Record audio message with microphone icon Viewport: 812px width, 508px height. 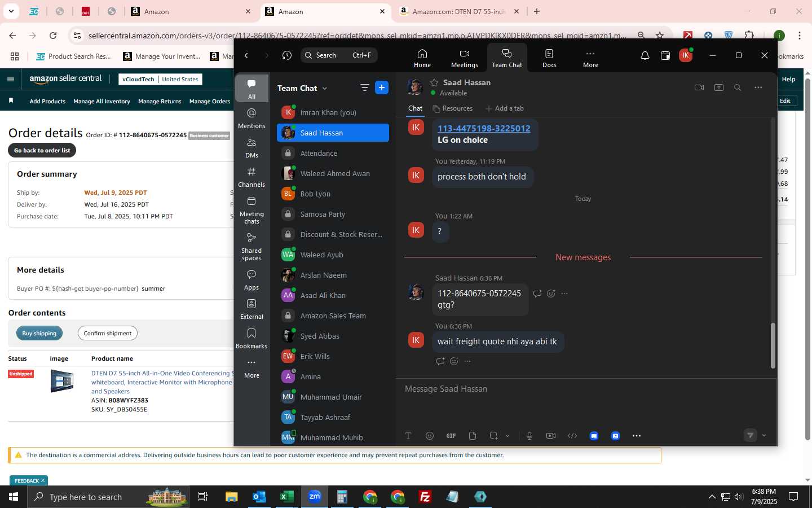[529, 436]
